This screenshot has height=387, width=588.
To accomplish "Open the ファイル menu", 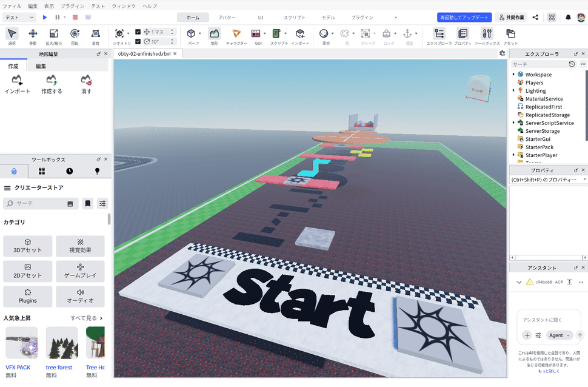I will pyautogui.click(x=12, y=6).
